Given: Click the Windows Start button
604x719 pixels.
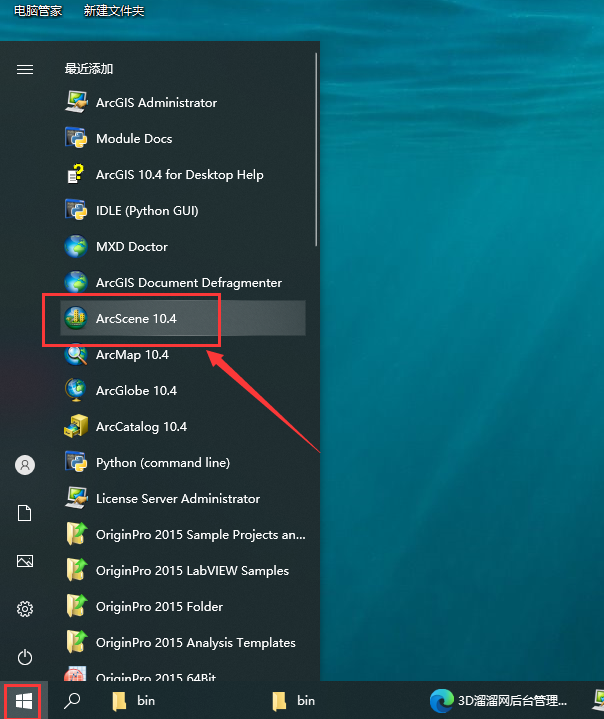Looking at the screenshot, I should 23,701.
